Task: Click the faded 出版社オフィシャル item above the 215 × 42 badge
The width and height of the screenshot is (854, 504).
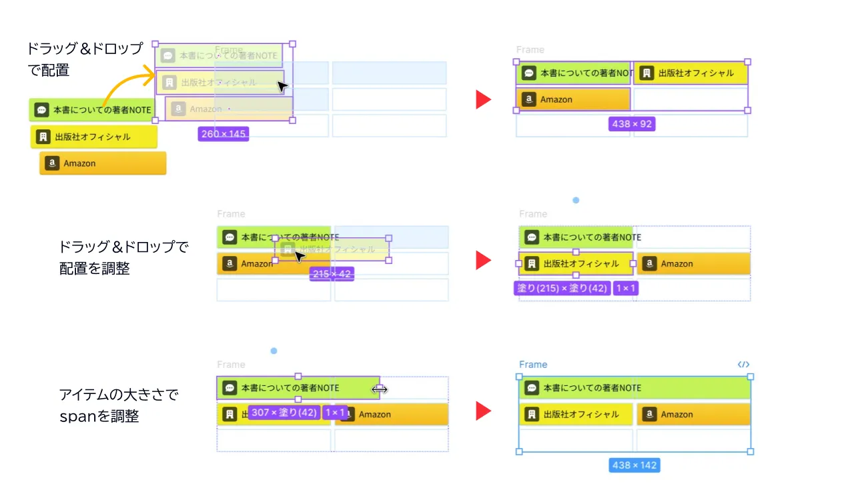Action: (332, 249)
